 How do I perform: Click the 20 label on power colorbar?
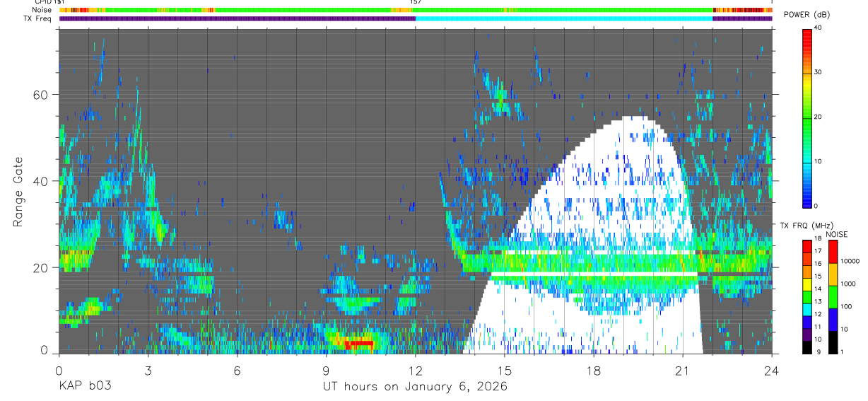[x=818, y=117]
